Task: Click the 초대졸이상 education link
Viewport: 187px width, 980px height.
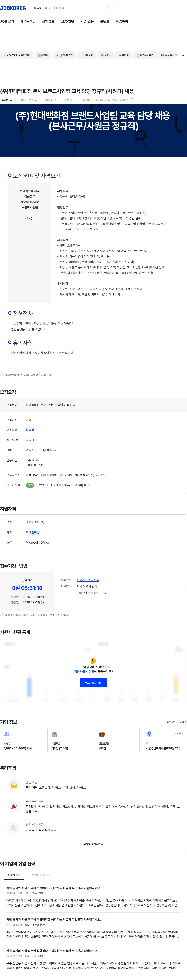Action: [x=33, y=532]
